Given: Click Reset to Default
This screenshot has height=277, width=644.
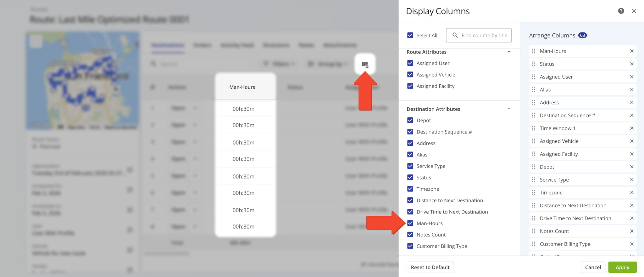Looking at the screenshot, I should pos(430,267).
